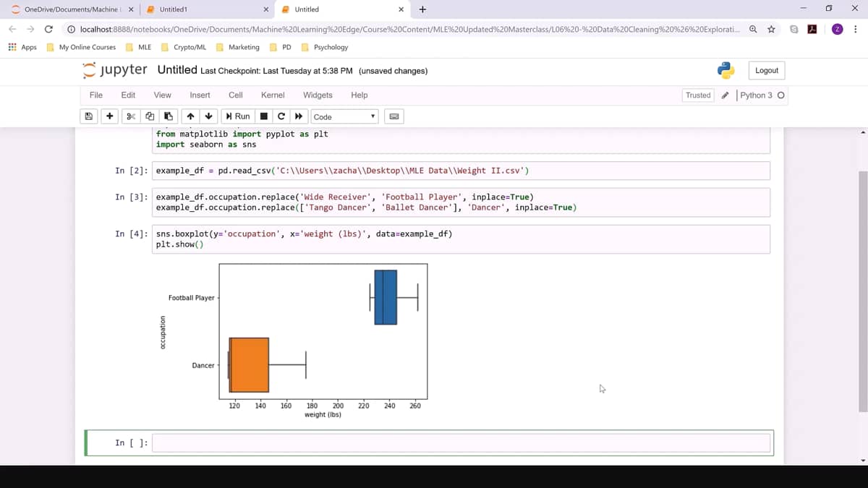Click the Adobe Acrobat extension icon

tap(813, 29)
